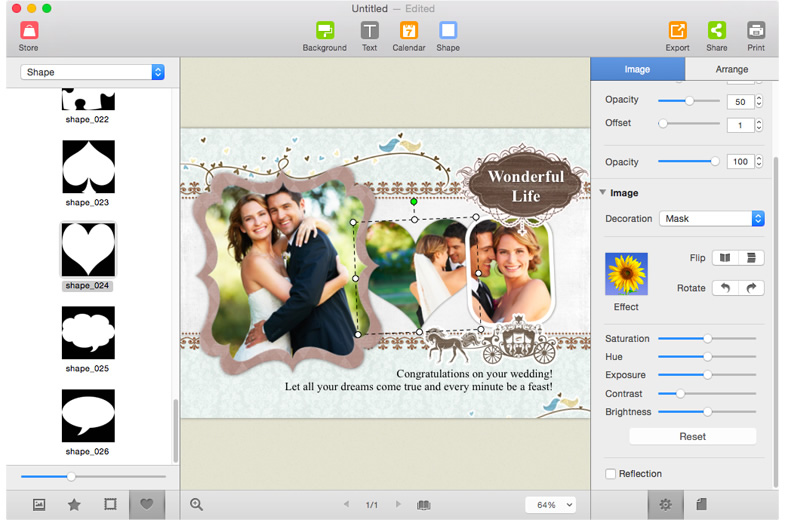This screenshot has width=785, height=520.
Task: Select the shape_023 spade mask
Action: 88,167
